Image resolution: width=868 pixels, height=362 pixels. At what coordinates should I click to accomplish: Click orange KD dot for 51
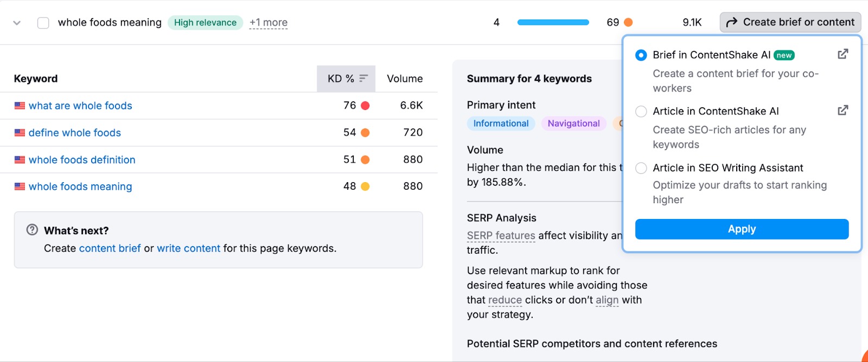pyautogui.click(x=365, y=160)
